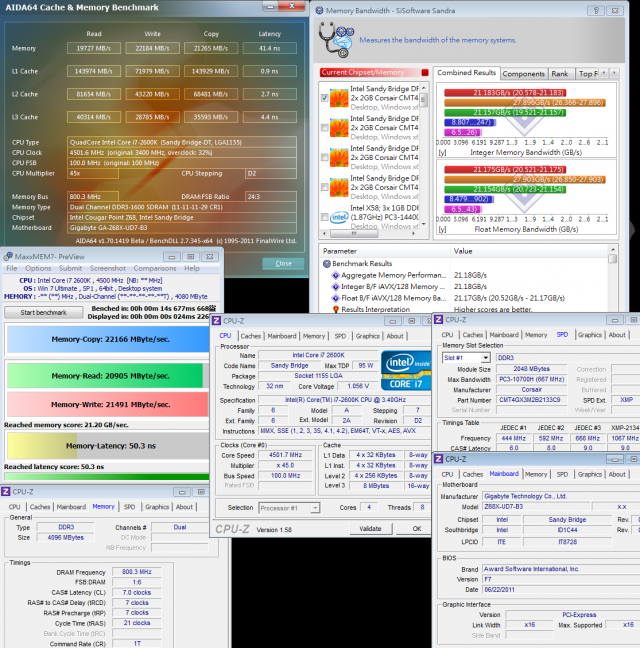Click the CPU-Z Z icon in CPU window
This screenshot has width=640, height=649.
pyautogui.click(x=217, y=321)
